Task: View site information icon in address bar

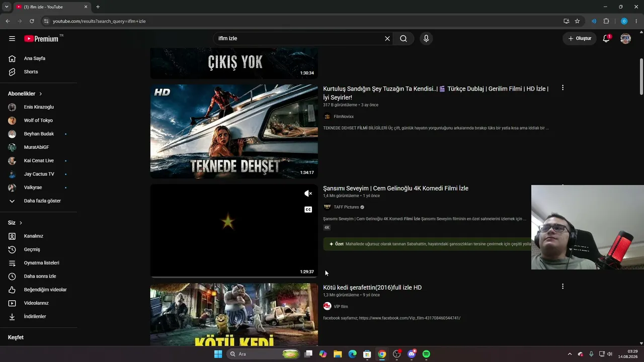Action: pyautogui.click(x=46, y=21)
